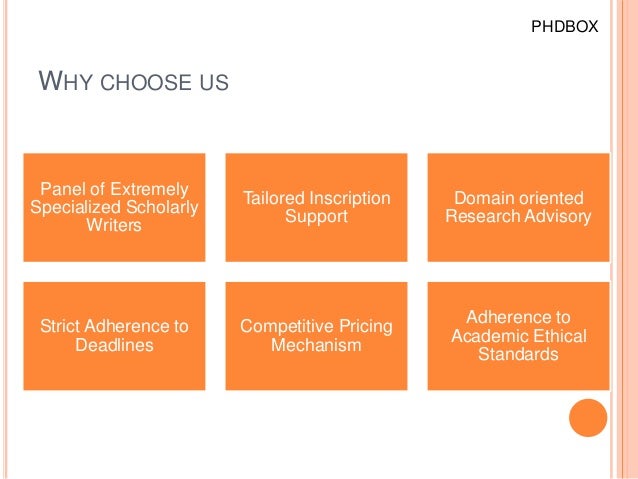Image resolution: width=638 pixels, height=479 pixels.
Task: Click the word Support in the Tailored box
Action: point(317,216)
